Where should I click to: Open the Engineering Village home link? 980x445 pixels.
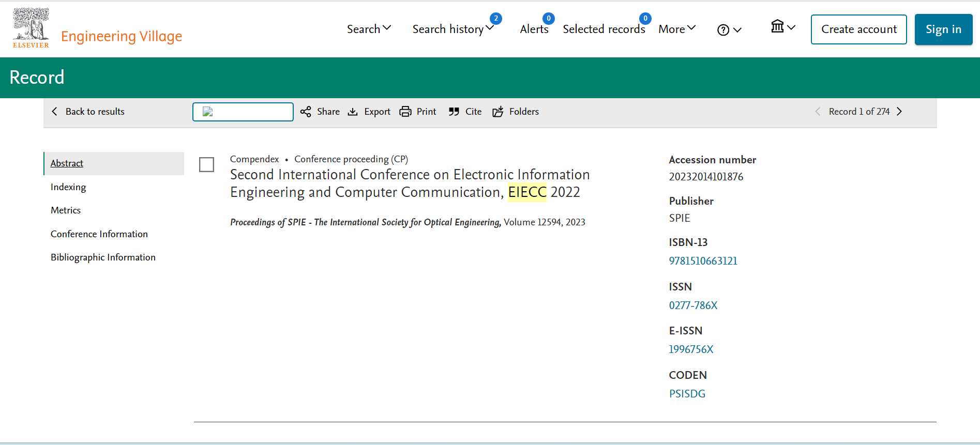121,36
